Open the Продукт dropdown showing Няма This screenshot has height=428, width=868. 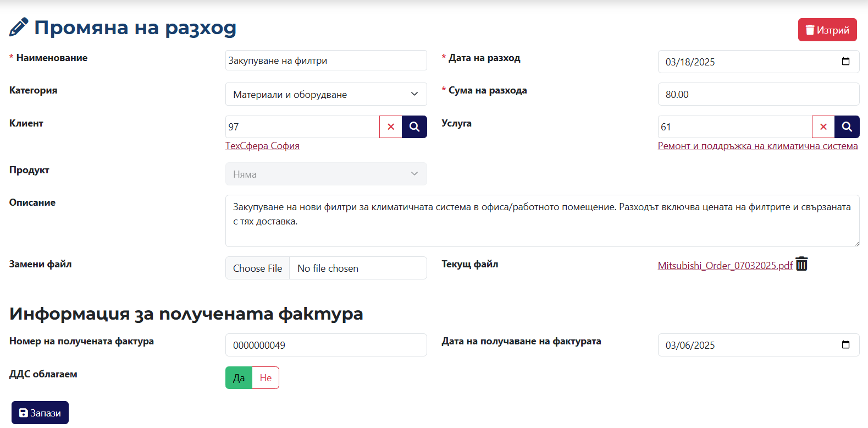click(326, 174)
